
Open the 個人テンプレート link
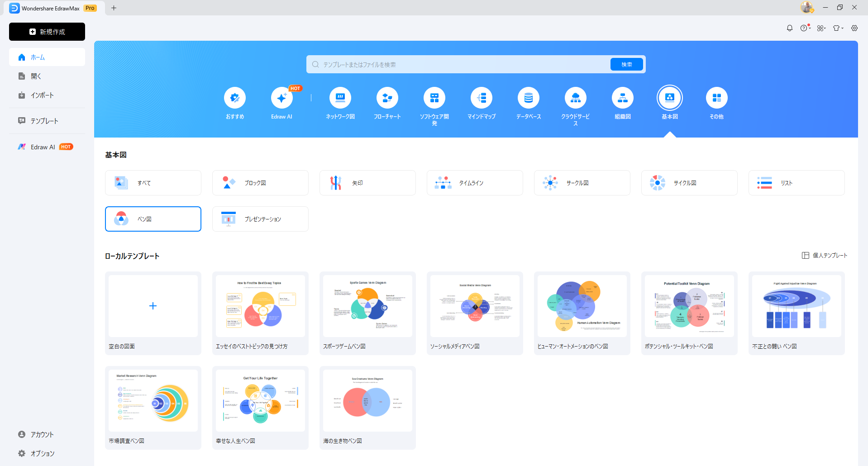825,256
